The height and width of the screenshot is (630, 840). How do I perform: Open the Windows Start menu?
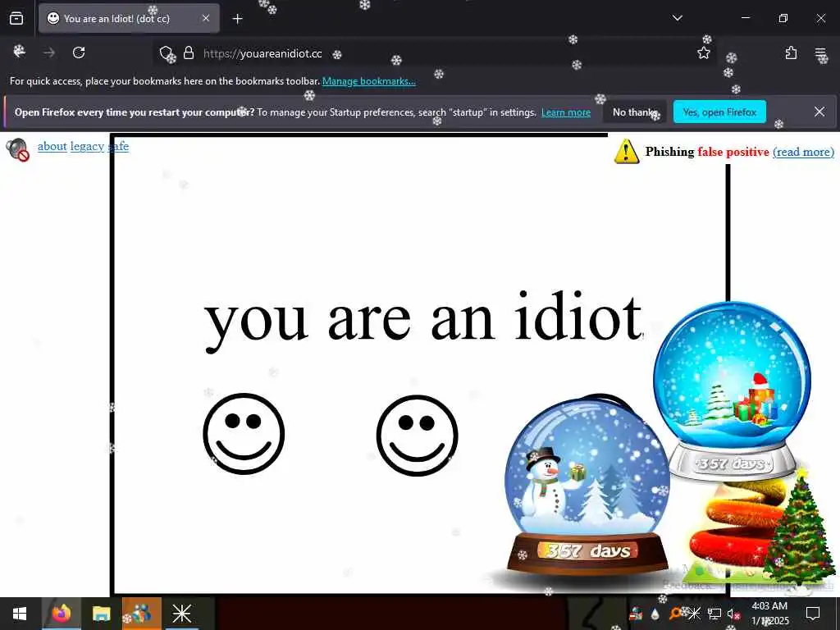20,614
